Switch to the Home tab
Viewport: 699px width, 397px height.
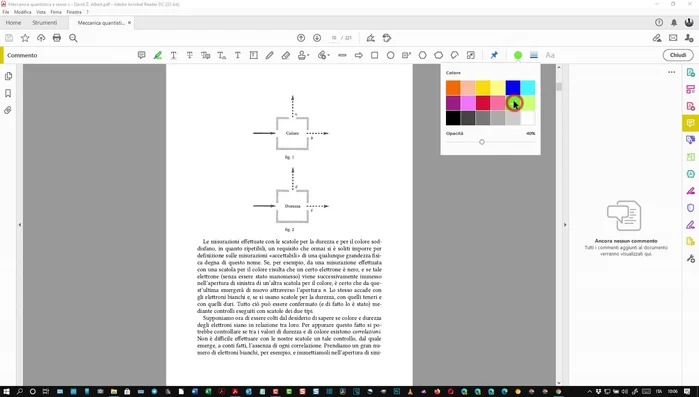point(13,23)
